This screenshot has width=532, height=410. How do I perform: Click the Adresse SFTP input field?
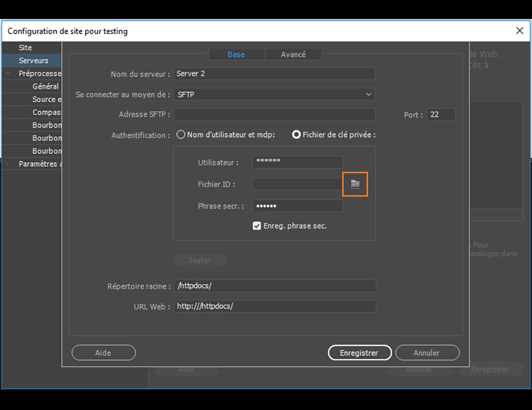[274, 115]
